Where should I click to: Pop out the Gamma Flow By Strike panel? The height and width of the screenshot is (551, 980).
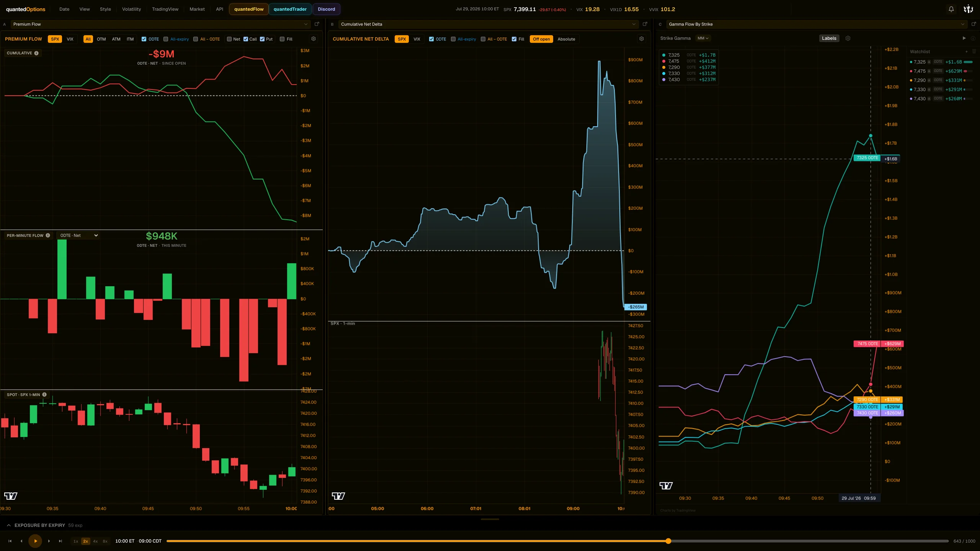pos(973,24)
